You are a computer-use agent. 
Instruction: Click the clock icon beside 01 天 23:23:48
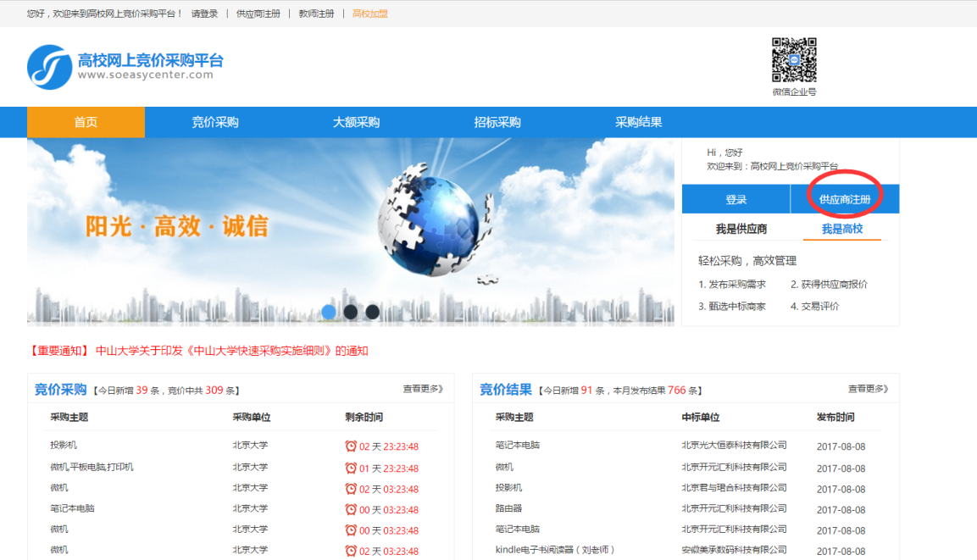click(x=351, y=468)
